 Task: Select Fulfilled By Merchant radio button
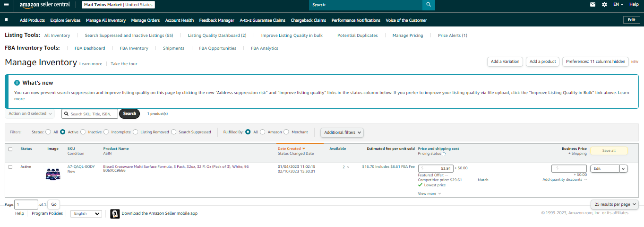(x=286, y=132)
